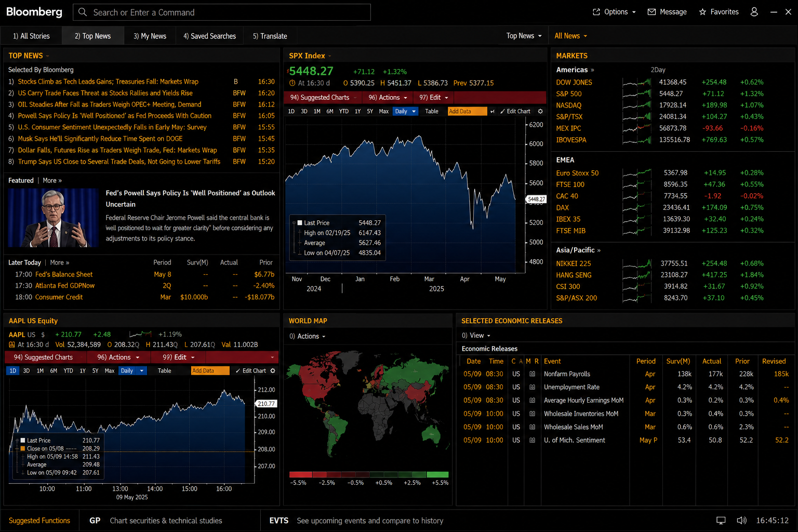
Task: Select Max range on SPX chart
Action: coord(384,111)
